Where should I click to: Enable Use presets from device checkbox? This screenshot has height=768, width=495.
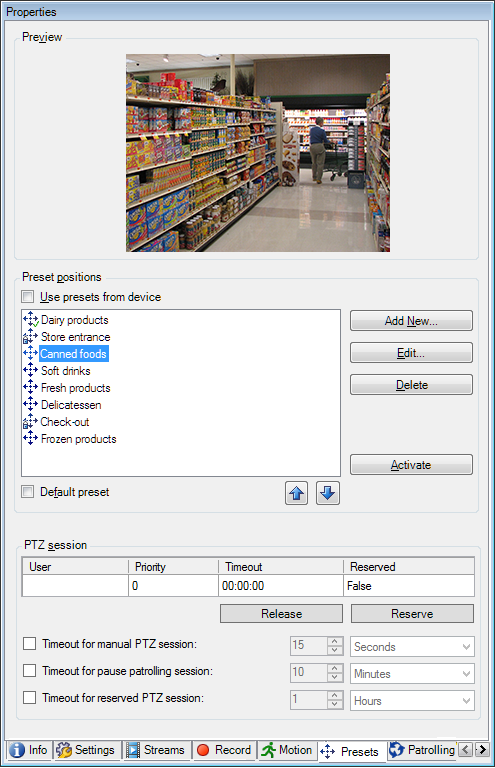pyautogui.click(x=28, y=297)
